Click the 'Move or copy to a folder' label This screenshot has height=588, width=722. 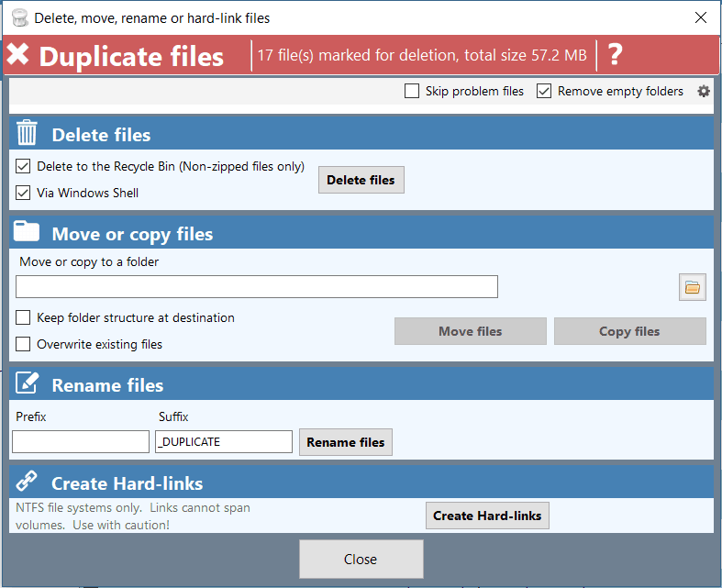(x=89, y=262)
